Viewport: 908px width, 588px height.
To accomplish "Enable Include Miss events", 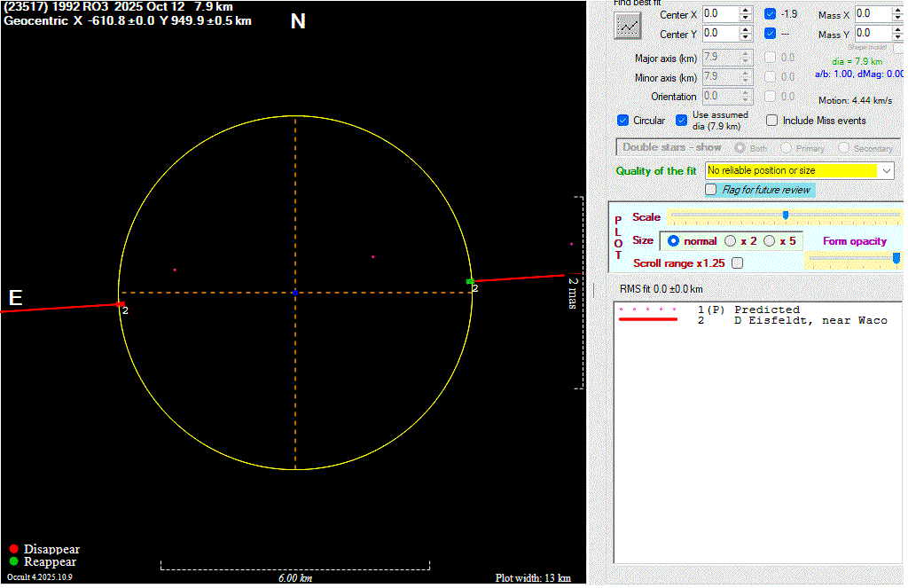I will tap(771, 121).
